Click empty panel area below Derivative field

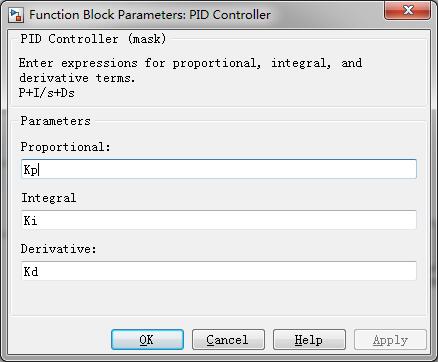pyautogui.click(x=219, y=298)
